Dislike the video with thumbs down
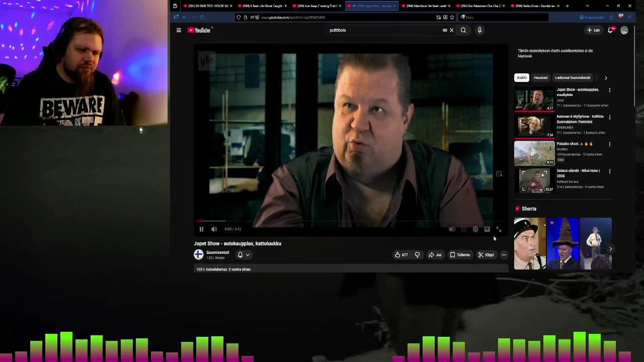 (417, 255)
